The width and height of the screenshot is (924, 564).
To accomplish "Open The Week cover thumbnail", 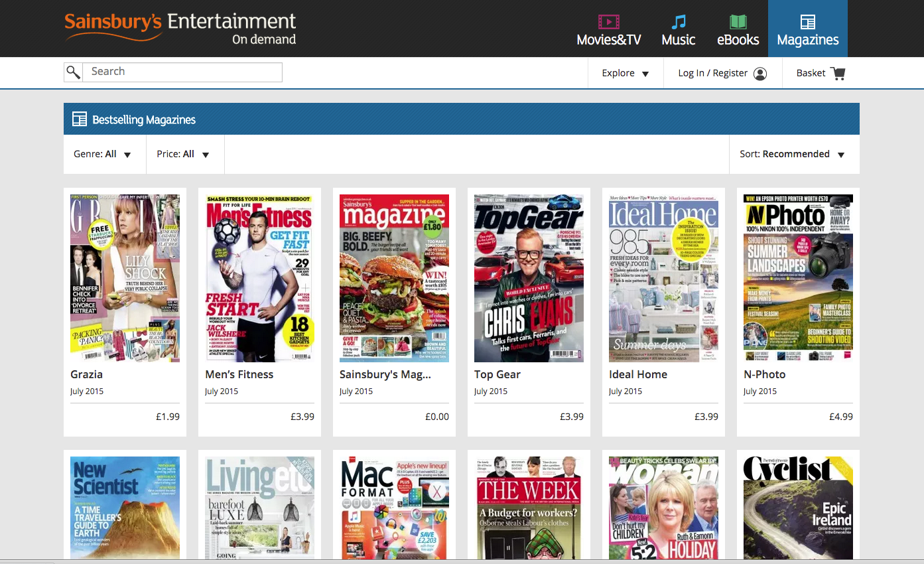I will coord(529,508).
